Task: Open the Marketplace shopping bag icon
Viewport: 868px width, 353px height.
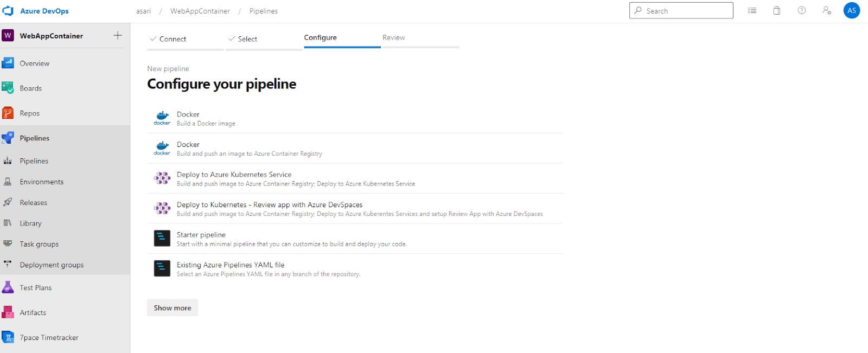Action: coord(777,10)
